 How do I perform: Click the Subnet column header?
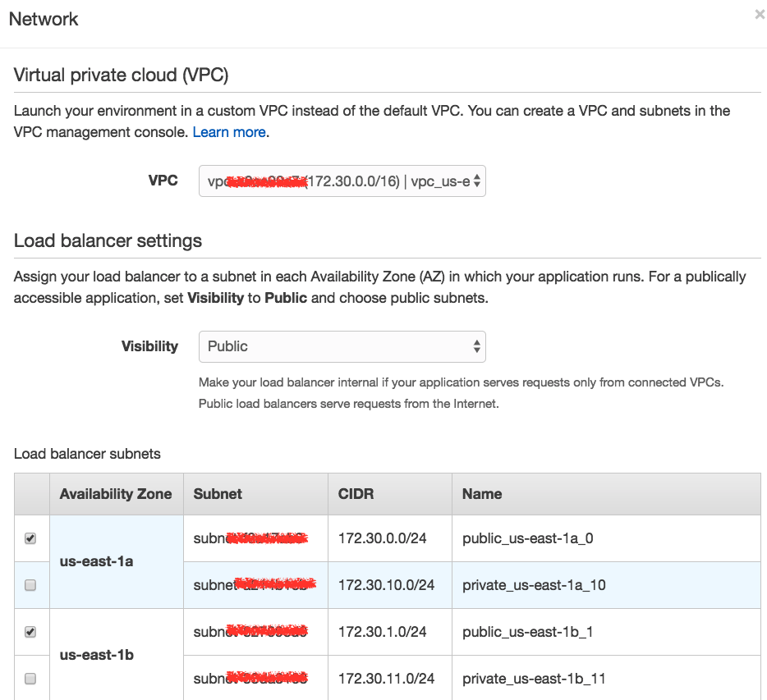click(256, 494)
